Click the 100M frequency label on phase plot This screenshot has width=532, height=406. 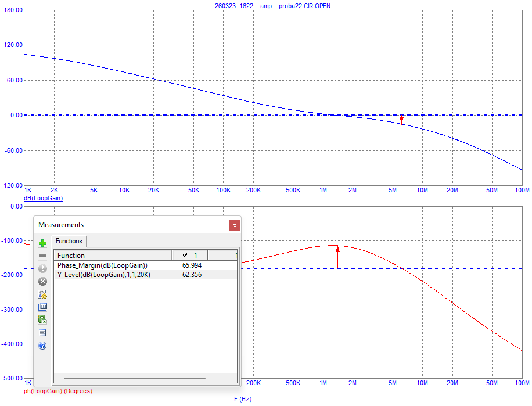(x=522, y=383)
